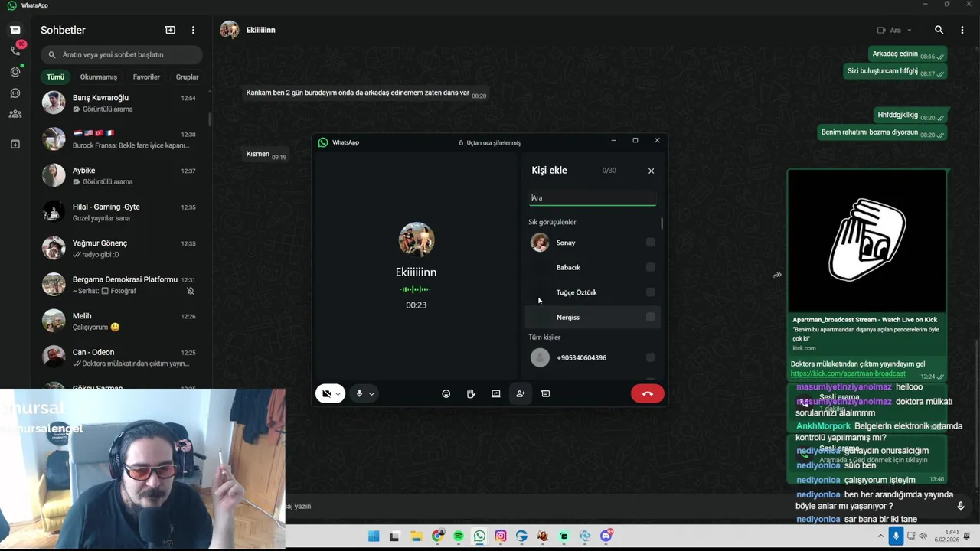Open Chrome from the taskbar
The width and height of the screenshot is (980, 551).
pos(437,536)
